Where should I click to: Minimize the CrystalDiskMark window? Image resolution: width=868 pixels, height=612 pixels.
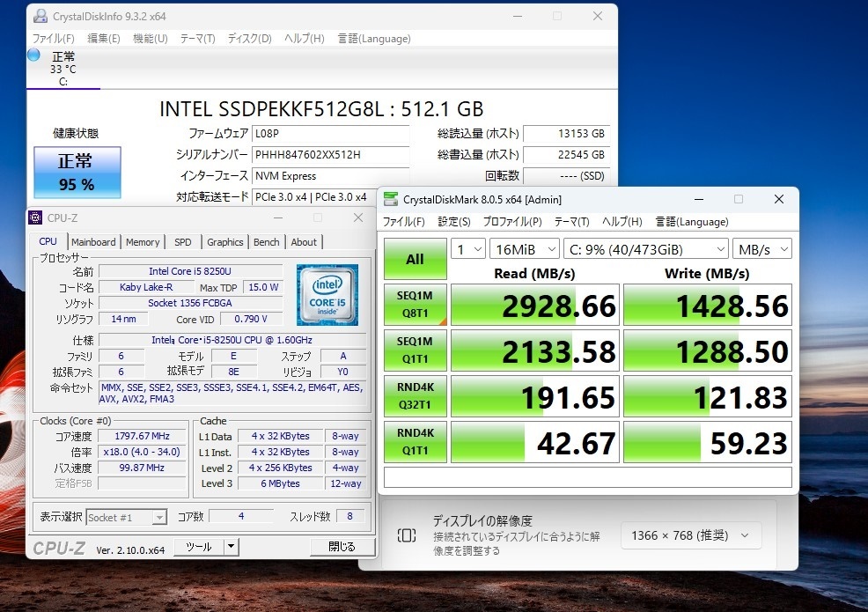pos(699,199)
